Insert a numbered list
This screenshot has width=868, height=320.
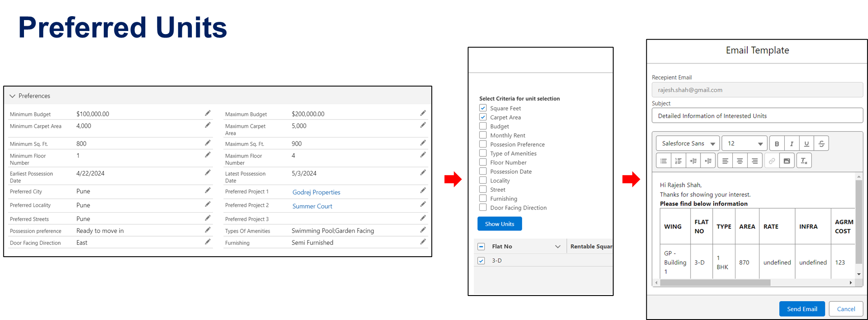[x=678, y=161]
